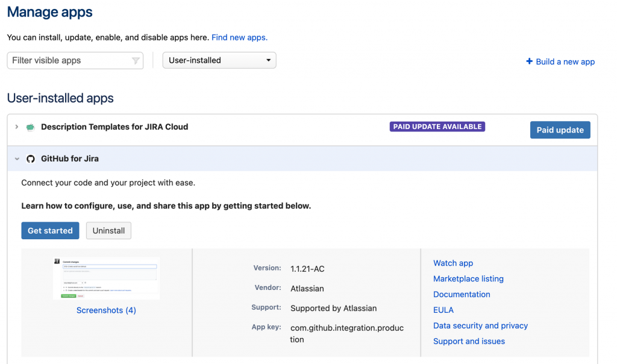Screen dimensions: 617x364
Task: Click the filter funnel icon
Action: tap(136, 61)
